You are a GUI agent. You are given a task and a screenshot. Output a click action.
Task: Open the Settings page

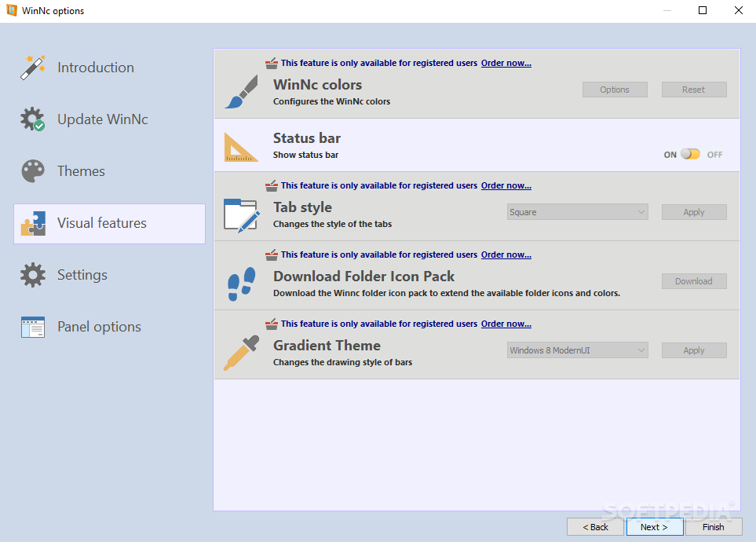click(x=109, y=275)
